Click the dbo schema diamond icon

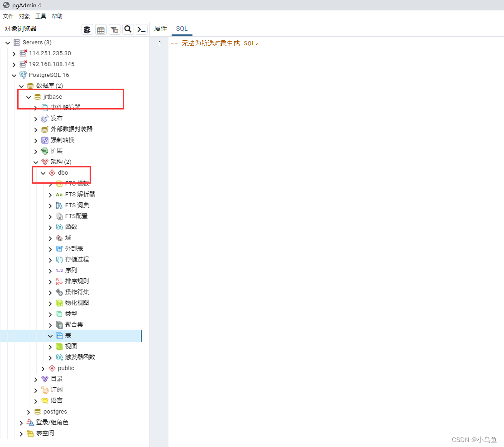(52, 173)
